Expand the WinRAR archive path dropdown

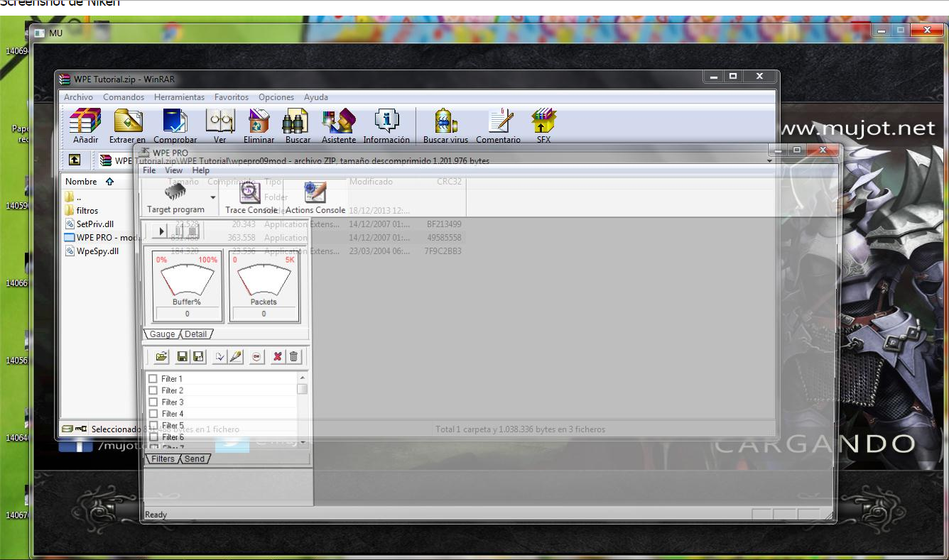click(769, 161)
